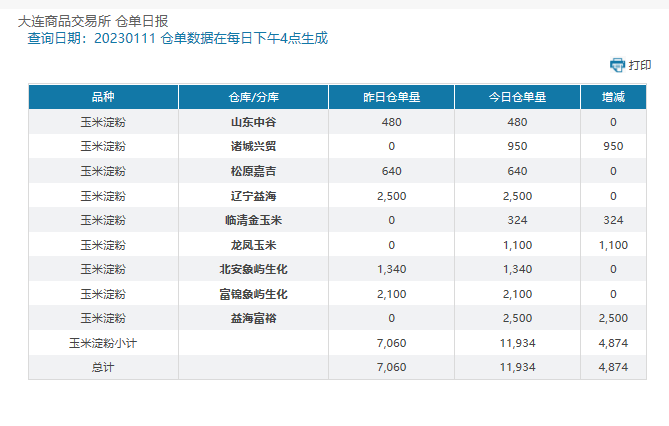Click today's value 640 for 松原嘉吉
Viewport: 669px width, 426px height.
click(517, 171)
